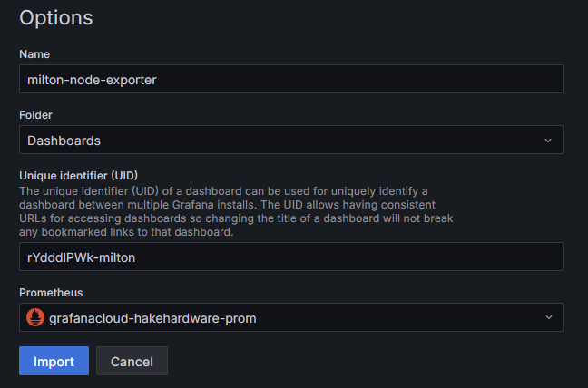Select the Dashboards folder combo box
Image resolution: width=588 pixels, height=388 pixels.
pyautogui.click(x=290, y=141)
